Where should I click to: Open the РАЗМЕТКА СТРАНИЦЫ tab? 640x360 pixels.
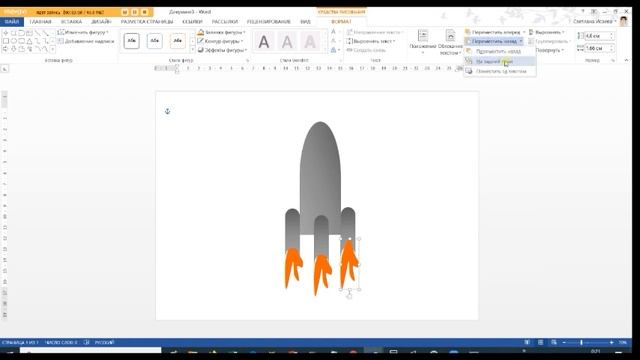pyautogui.click(x=147, y=22)
